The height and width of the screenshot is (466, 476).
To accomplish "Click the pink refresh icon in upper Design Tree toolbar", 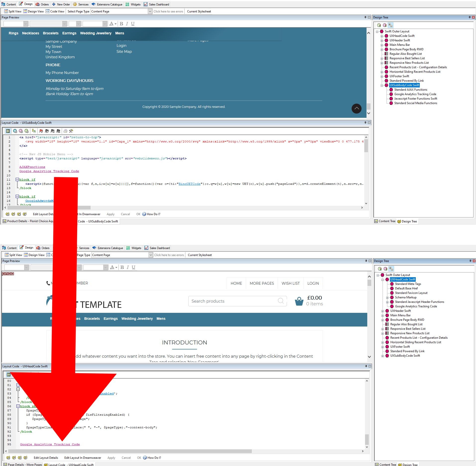I will pos(385,25).
